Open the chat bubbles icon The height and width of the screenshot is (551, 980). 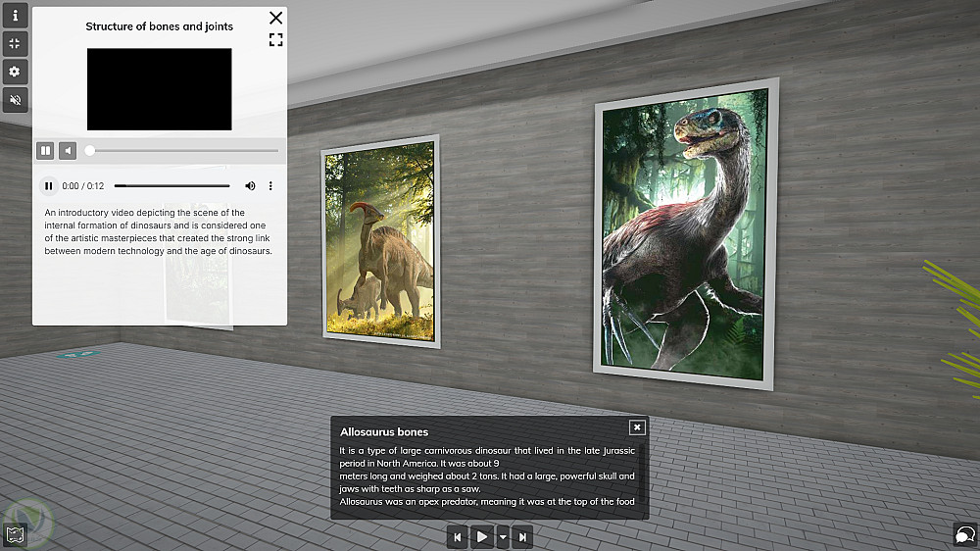[965, 534]
